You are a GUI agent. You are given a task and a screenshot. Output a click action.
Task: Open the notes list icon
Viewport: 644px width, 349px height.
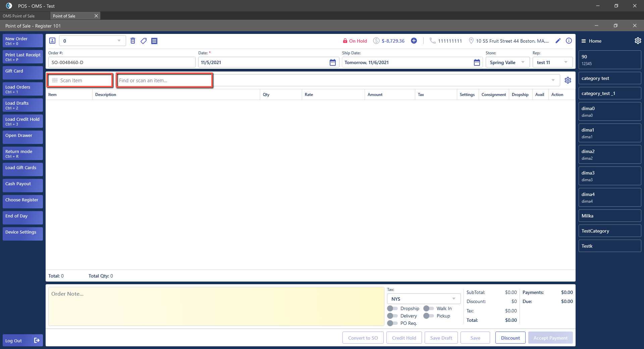[x=154, y=41]
